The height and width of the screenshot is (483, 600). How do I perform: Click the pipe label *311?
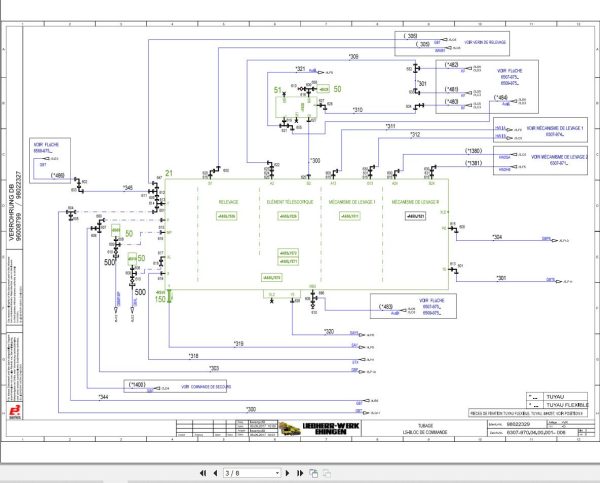pyautogui.click(x=390, y=126)
